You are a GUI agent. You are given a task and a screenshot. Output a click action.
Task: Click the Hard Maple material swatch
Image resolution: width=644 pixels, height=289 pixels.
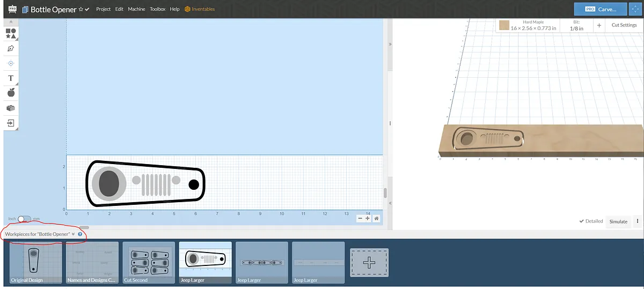pyautogui.click(x=504, y=25)
